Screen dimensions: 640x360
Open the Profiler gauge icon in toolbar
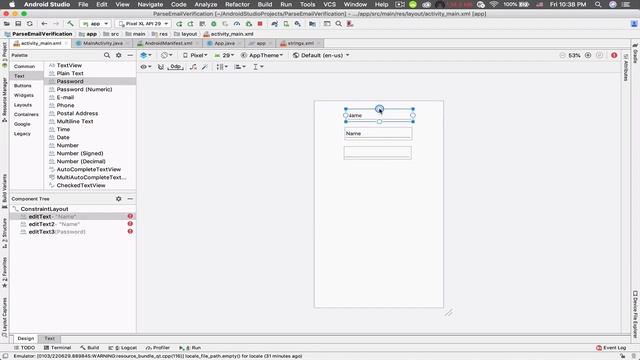[237, 24]
